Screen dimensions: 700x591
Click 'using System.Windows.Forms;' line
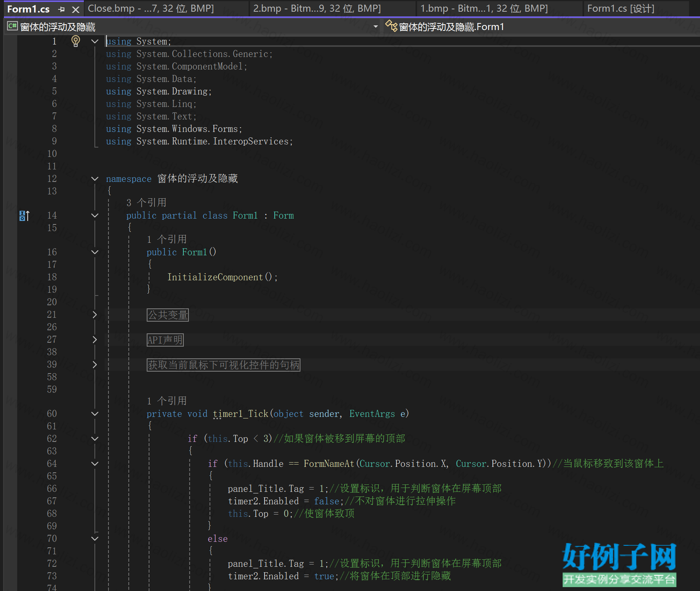pyautogui.click(x=174, y=129)
